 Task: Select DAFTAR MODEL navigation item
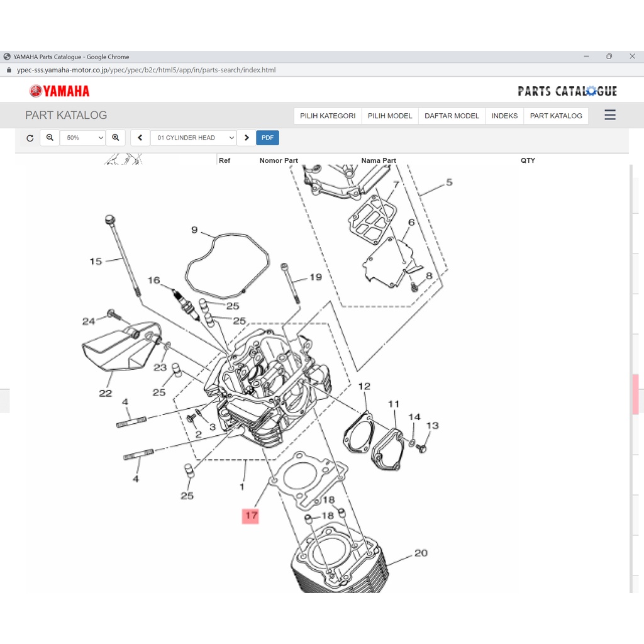point(452,116)
